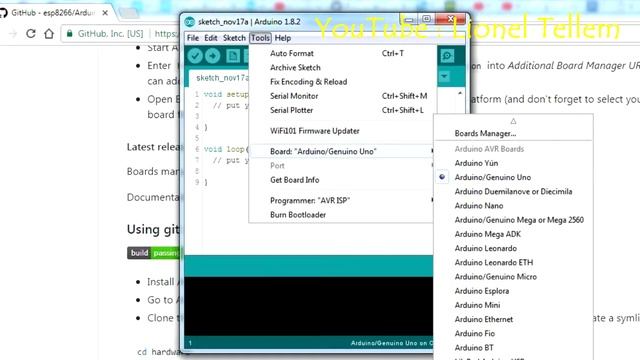Image resolution: width=640 pixels, height=360 pixels.
Task: Click the build passing badge on GitHub
Action: 153,253
